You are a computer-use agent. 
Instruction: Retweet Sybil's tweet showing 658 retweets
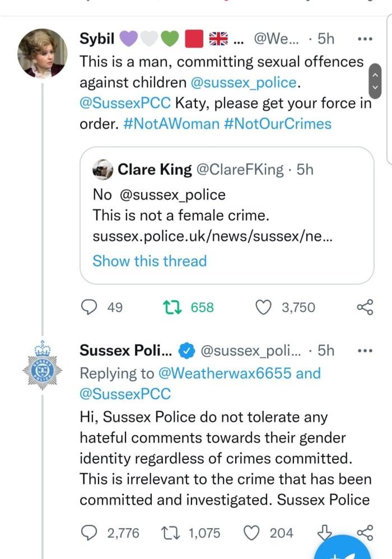(172, 308)
